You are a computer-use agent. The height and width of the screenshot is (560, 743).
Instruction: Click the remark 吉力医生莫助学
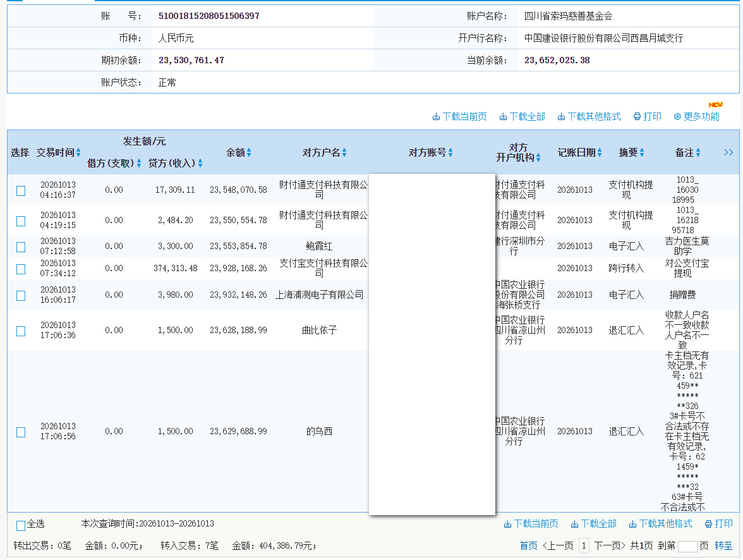pyautogui.click(x=687, y=246)
